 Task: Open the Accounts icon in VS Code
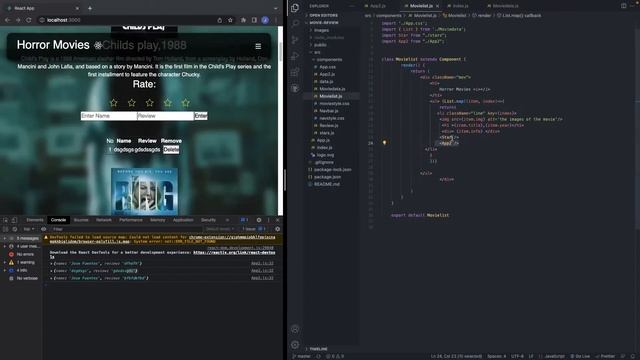click(295, 329)
